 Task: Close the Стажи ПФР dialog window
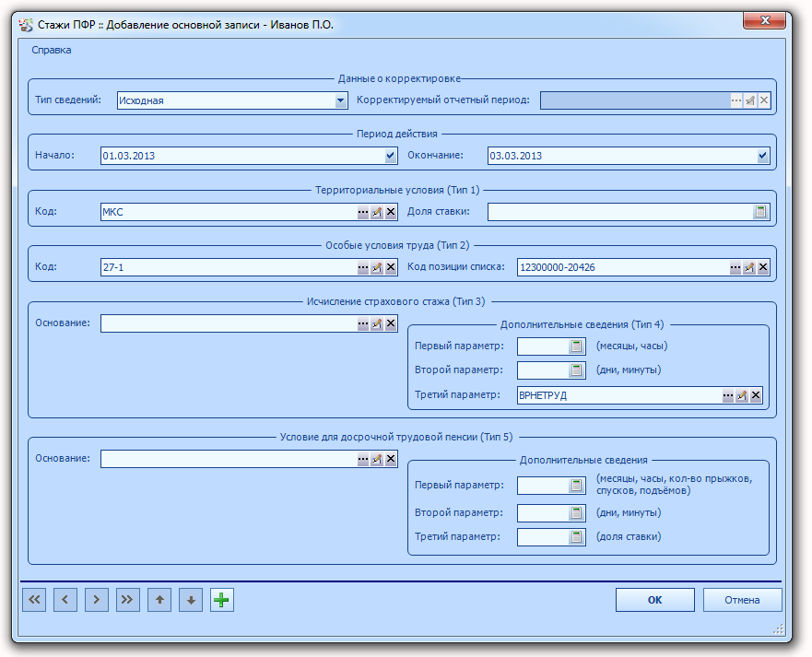764,20
